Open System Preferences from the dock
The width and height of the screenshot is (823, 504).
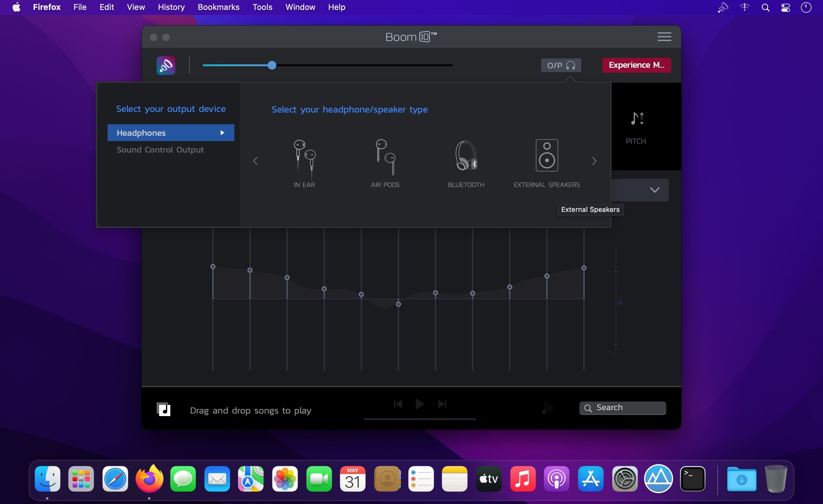click(x=625, y=479)
